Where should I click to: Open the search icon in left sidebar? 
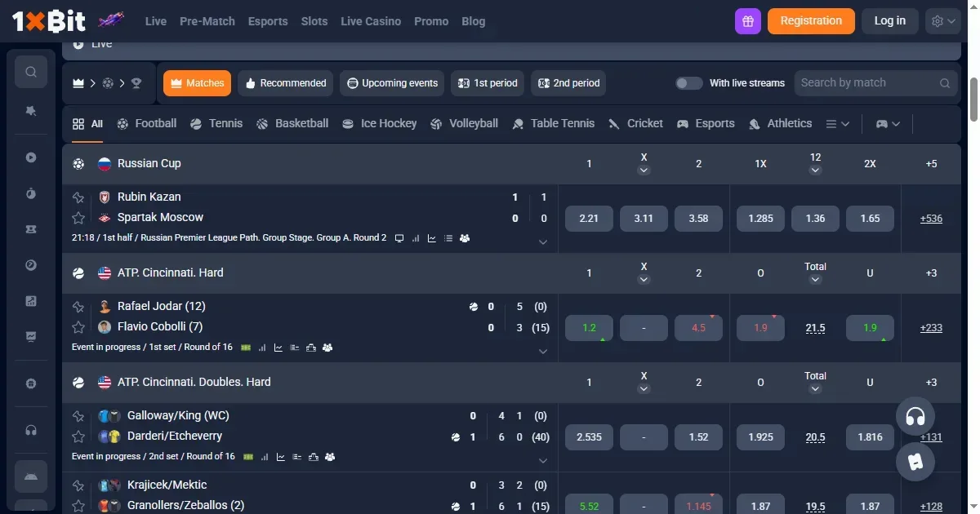[31, 72]
